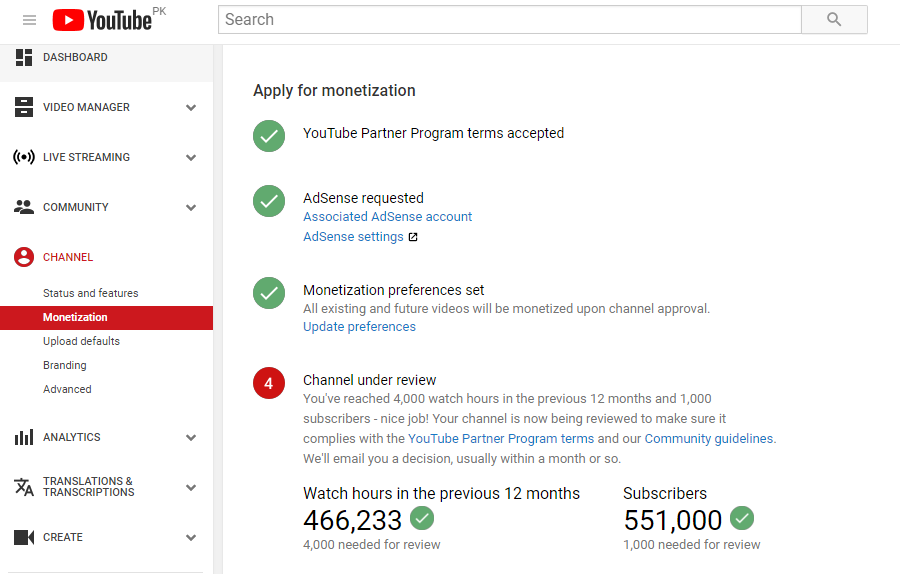Click the Channel person icon
Screen dimensions: 900x574
(24, 257)
